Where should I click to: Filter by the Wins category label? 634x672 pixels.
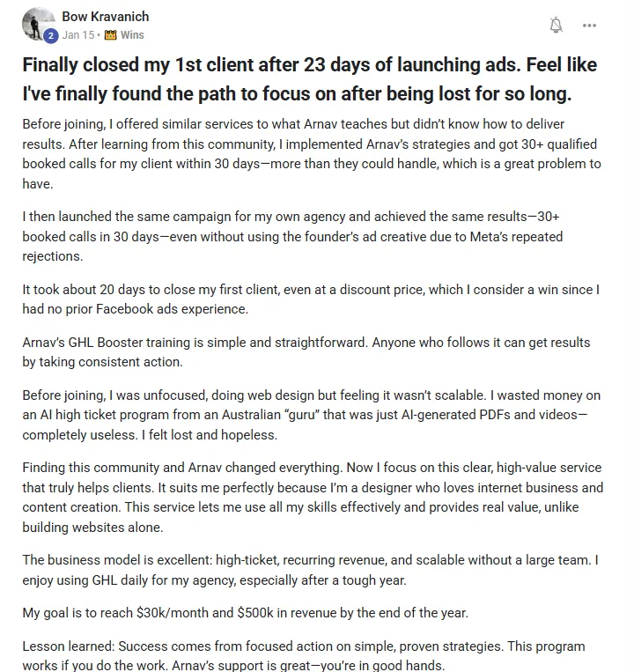132,34
